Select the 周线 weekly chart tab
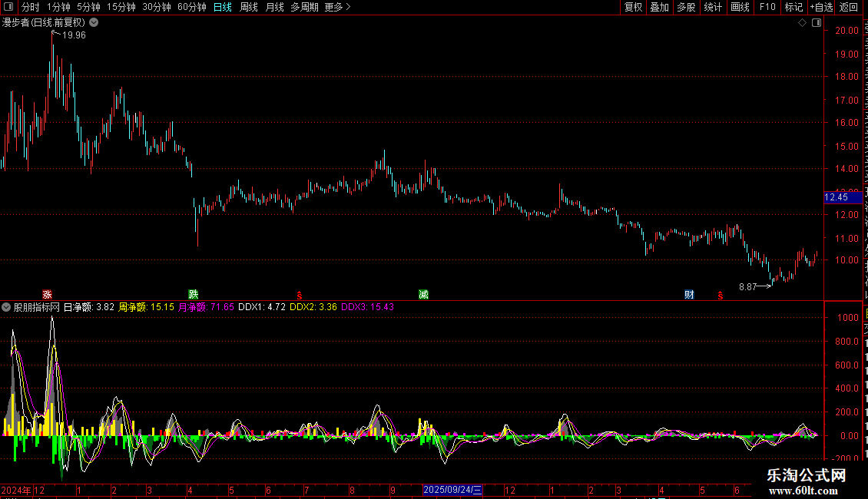Image resolution: width=868 pixels, height=499 pixels. click(x=249, y=7)
